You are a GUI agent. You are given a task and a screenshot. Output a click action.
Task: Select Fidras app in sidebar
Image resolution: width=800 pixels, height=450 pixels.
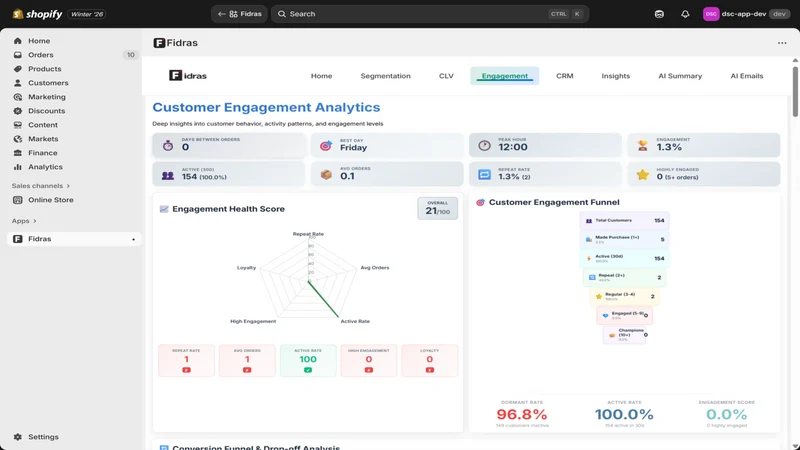coord(74,239)
